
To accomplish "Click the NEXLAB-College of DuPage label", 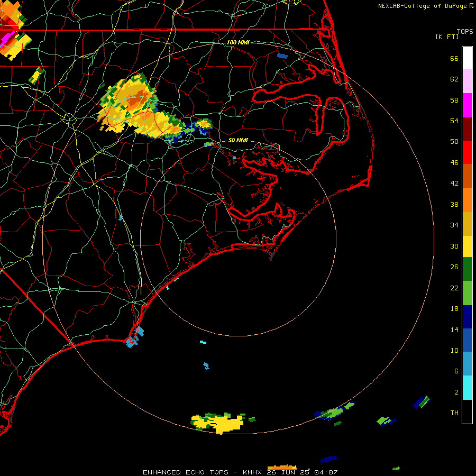I will [x=423, y=6].
